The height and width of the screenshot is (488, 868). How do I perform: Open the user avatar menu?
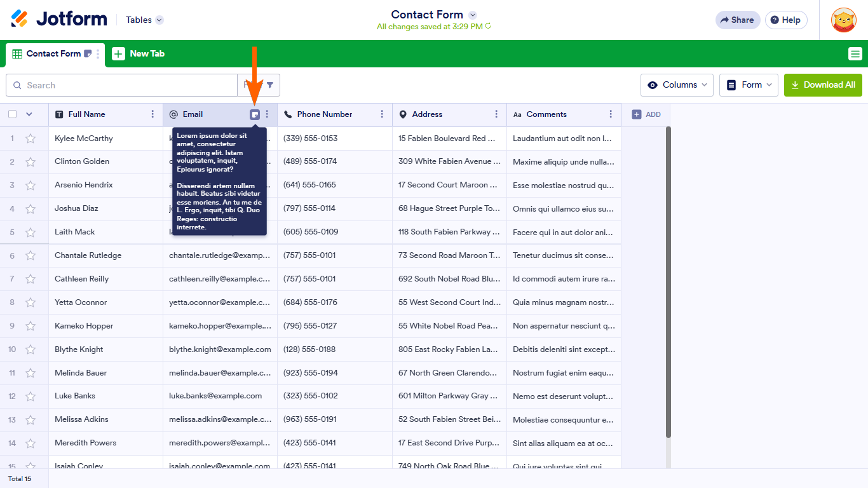[x=844, y=20]
